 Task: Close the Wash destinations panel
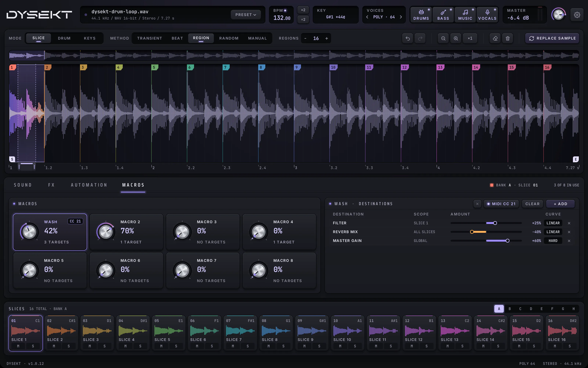pos(477,204)
